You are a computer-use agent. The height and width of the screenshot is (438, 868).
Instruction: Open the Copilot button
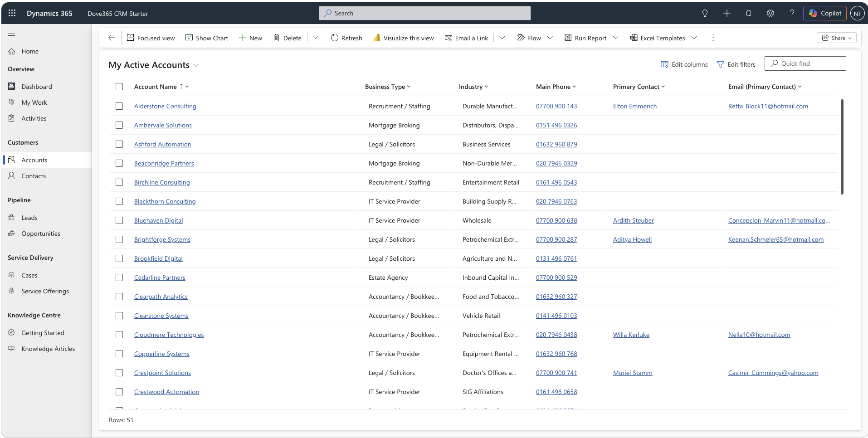pos(825,13)
